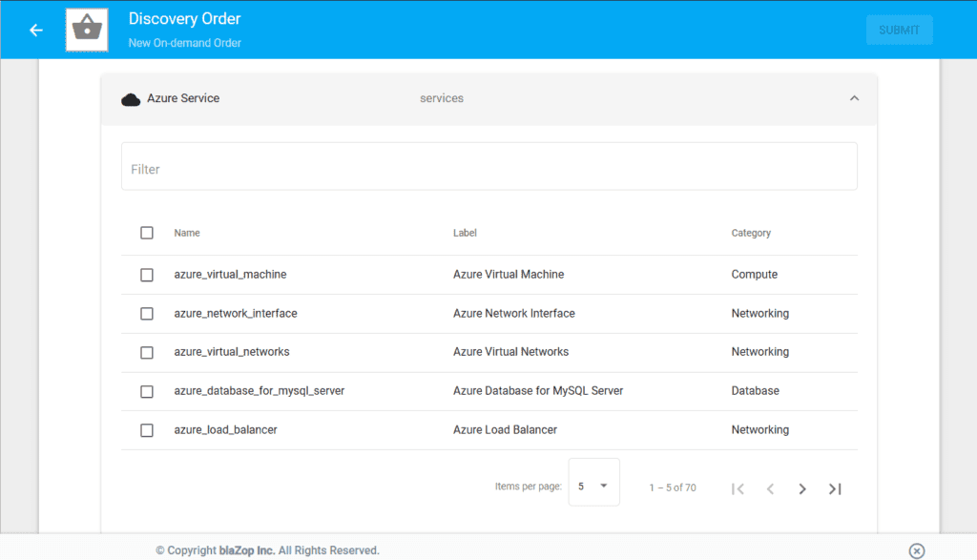Click the Compute category cell
The image size is (977, 560).
pyautogui.click(x=754, y=275)
